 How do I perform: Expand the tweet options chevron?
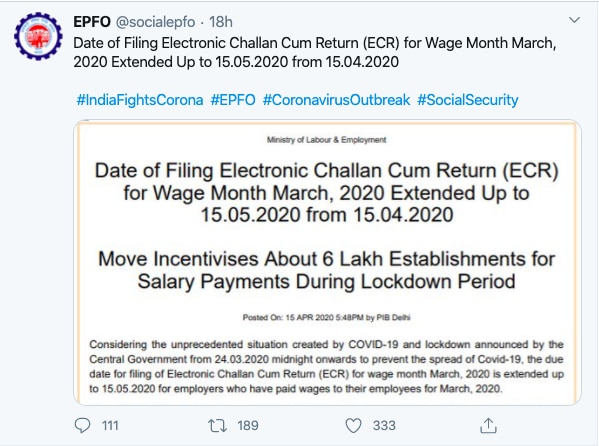click(575, 20)
